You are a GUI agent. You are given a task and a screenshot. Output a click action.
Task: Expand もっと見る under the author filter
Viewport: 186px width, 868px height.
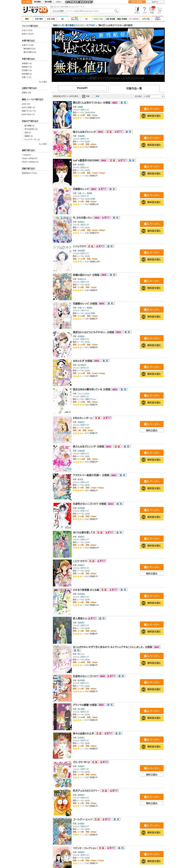tap(43, 82)
